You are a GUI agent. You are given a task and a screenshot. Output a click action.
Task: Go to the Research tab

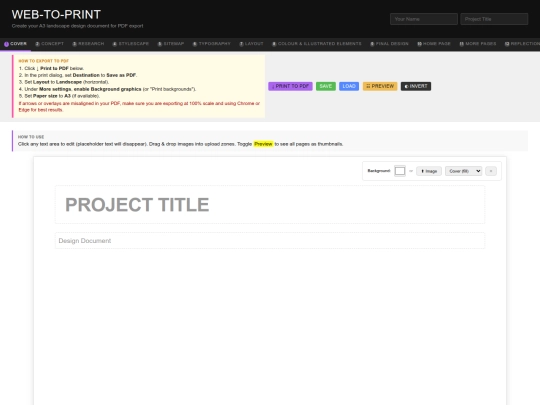click(88, 44)
